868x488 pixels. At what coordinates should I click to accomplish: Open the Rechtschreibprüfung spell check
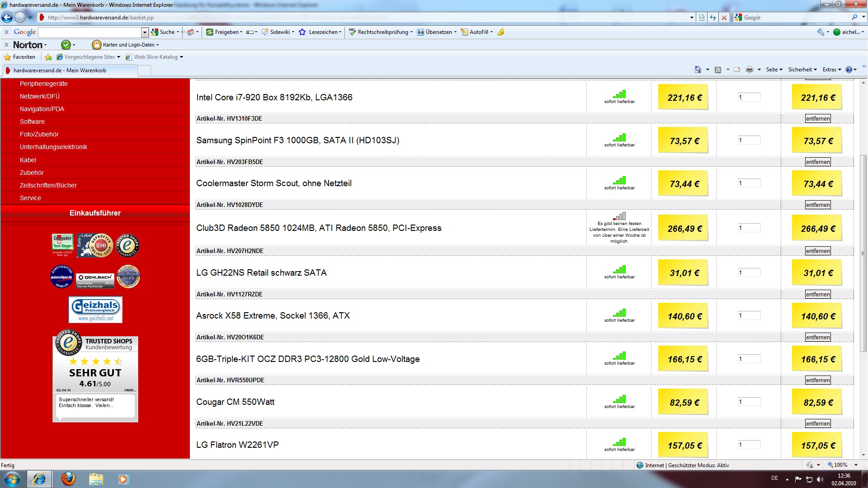pos(380,32)
